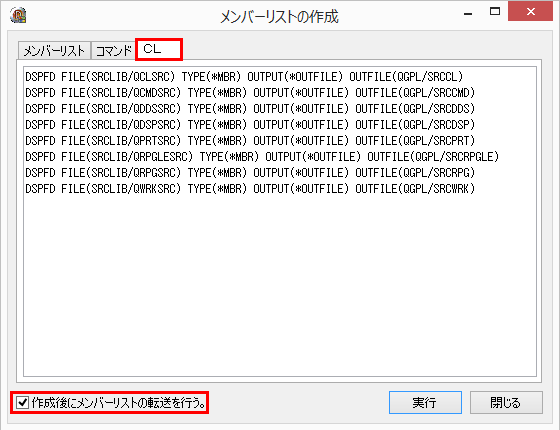Viewport: 560px width, 430px height.
Task: Click empty area of the CL text box
Action: (280, 286)
